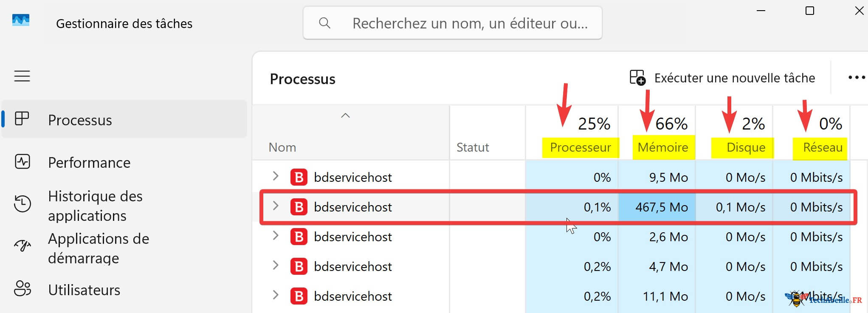The image size is (868, 313).
Task: Open the hamburger navigation menu
Action: (x=22, y=76)
